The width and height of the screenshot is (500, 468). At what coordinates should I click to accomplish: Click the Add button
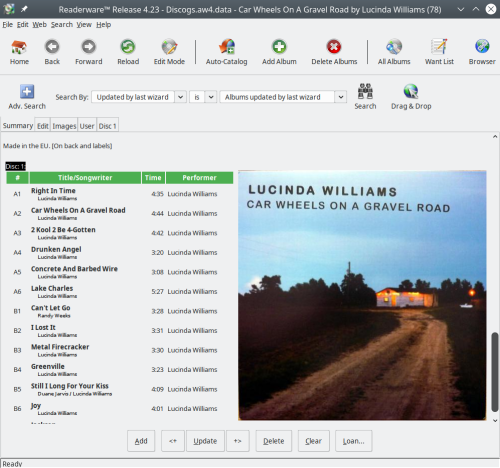click(x=141, y=441)
